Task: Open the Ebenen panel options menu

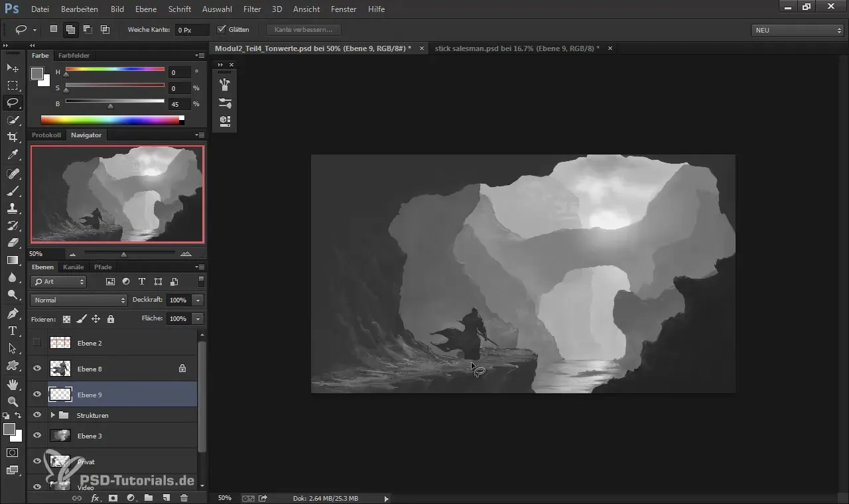Action: click(200, 267)
